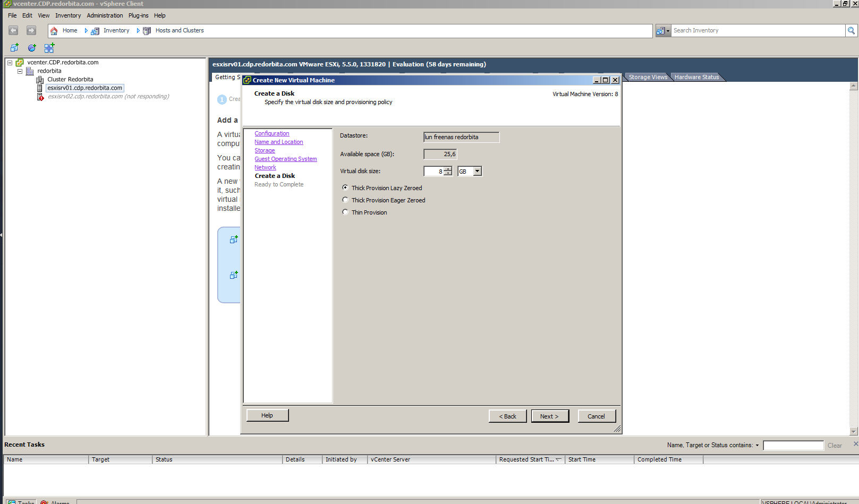The image size is (859, 504).
Task: Go to the Guest Operating System step link
Action: point(285,159)
